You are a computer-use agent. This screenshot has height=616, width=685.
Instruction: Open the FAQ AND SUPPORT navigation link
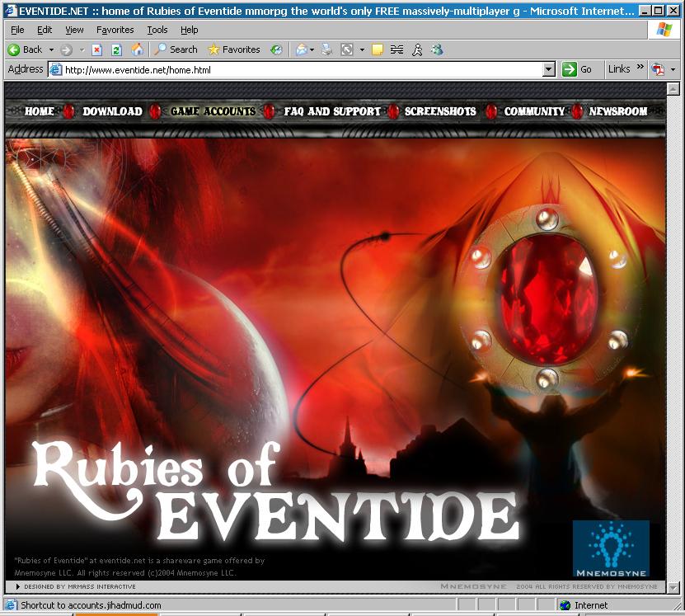(332, 111)
